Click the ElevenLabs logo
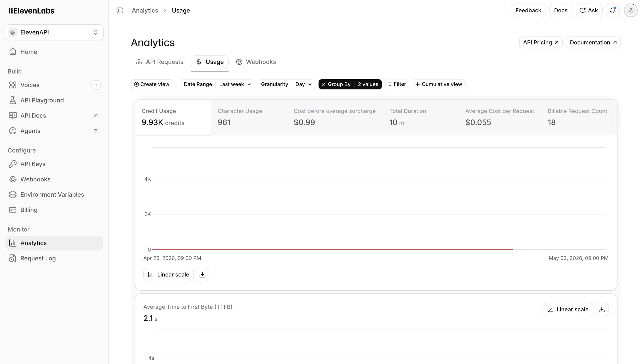The image size is (643, 364). point(31,11)
